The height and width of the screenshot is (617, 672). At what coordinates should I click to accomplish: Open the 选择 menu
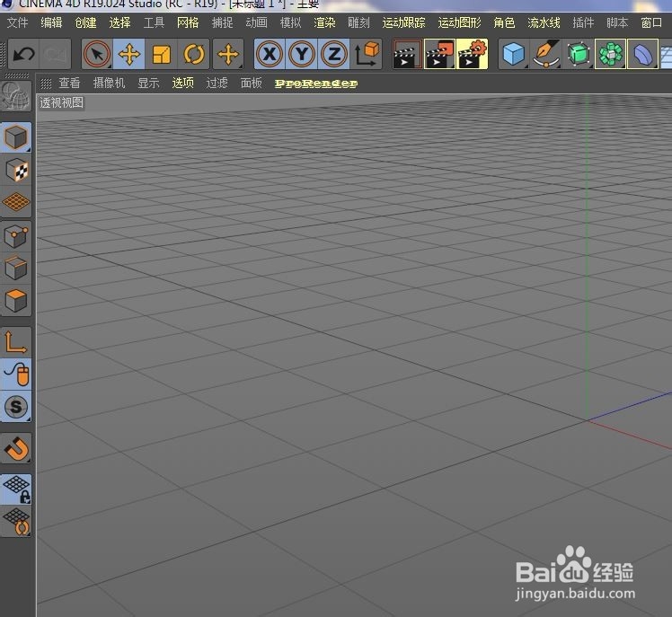[119, 22]
